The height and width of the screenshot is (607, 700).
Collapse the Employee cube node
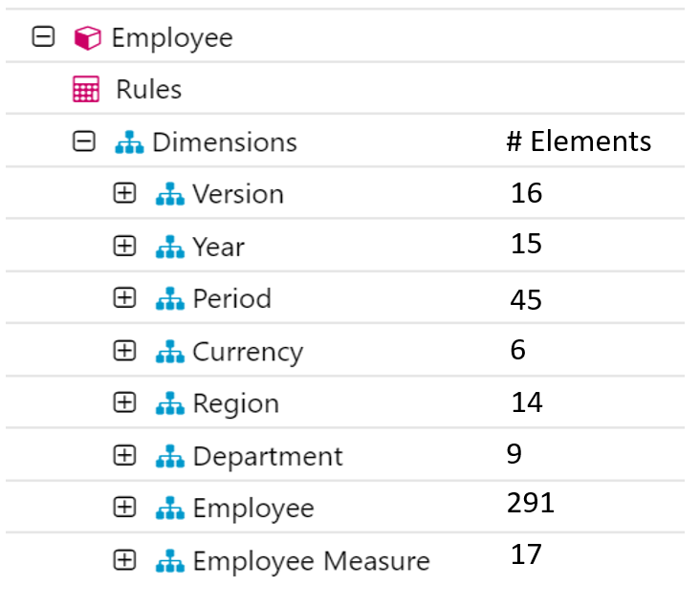pos(42,38)
